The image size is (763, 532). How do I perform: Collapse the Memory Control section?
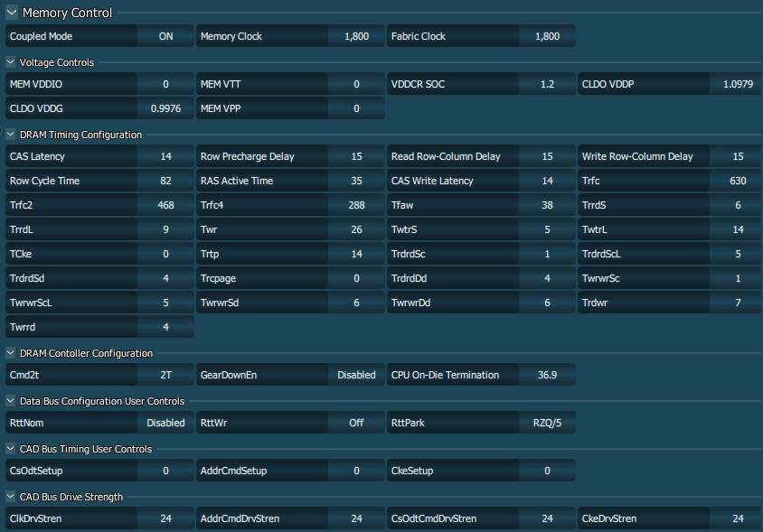coord(12,13)
